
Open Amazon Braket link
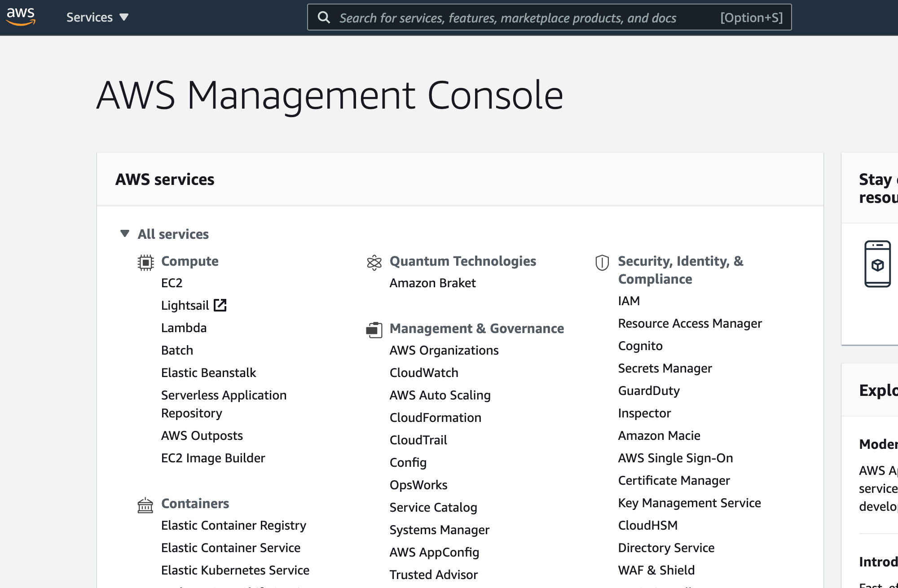coord(432,283)
